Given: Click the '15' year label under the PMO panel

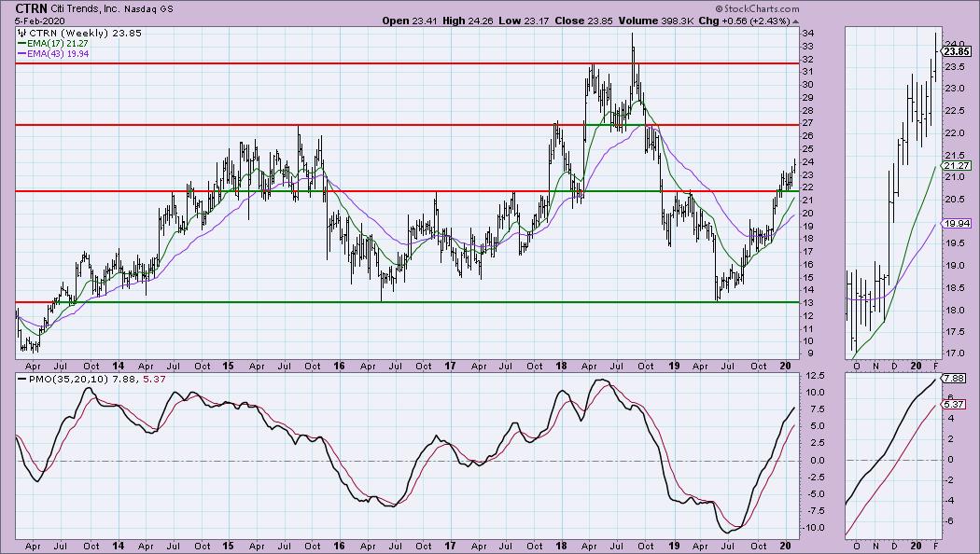Looking at the screenshot, I should point(228,546).
